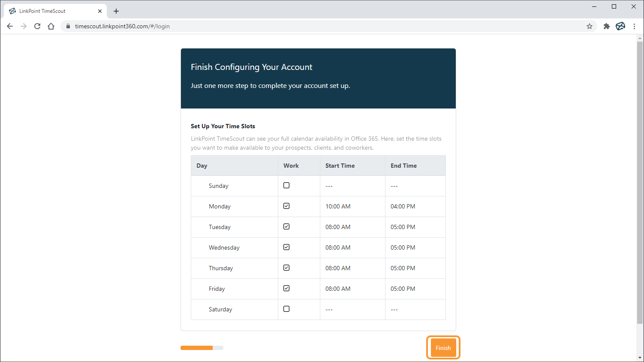The height and width of the screenshot is (362, 644).
Task: Click the Finish Configuring Your Account title
Action: [x=252, y=67]
